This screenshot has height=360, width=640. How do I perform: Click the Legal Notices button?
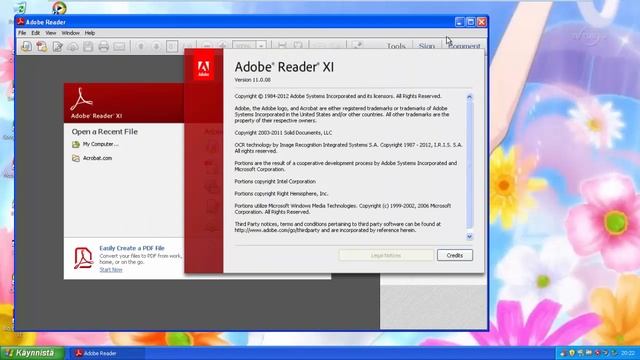coord(386,255)
